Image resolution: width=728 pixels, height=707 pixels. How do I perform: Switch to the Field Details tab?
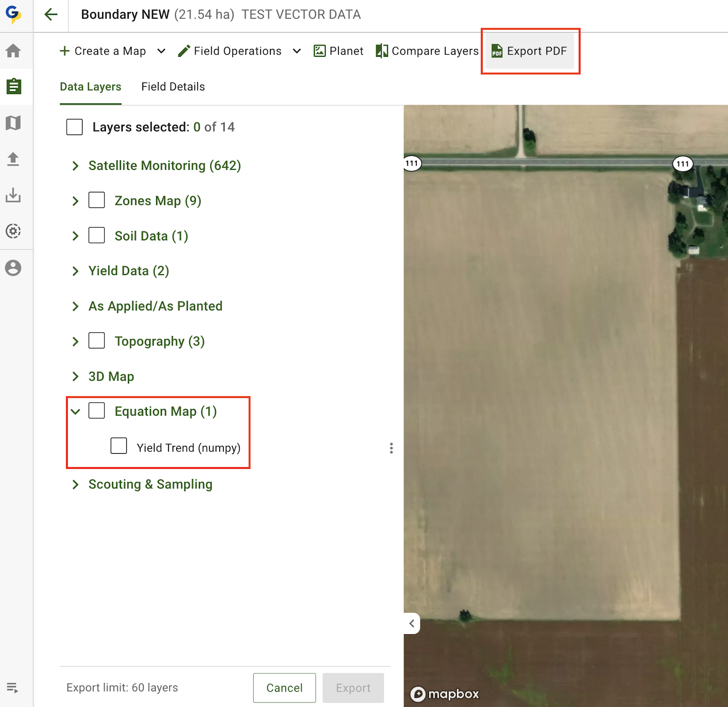[x=173, y=86]
